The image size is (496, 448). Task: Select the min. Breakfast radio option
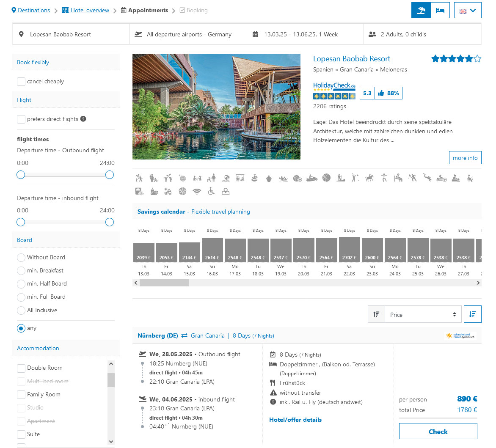[21, 271]
